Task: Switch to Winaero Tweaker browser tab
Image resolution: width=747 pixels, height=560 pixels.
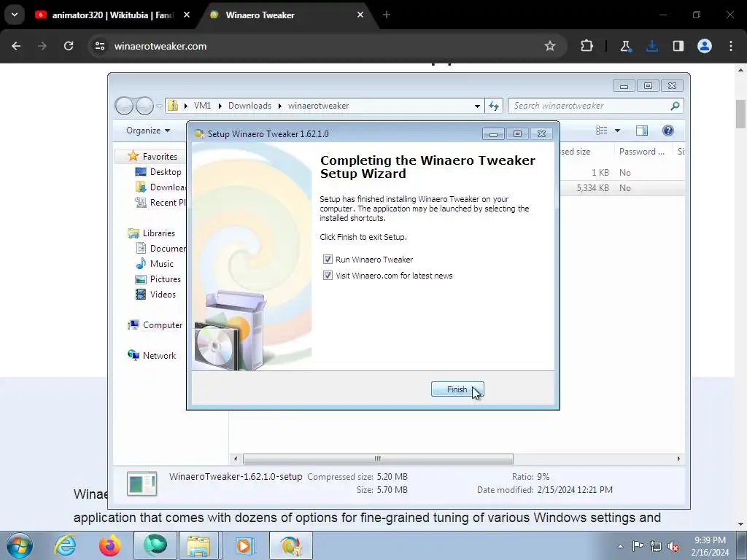Action: 287,15
